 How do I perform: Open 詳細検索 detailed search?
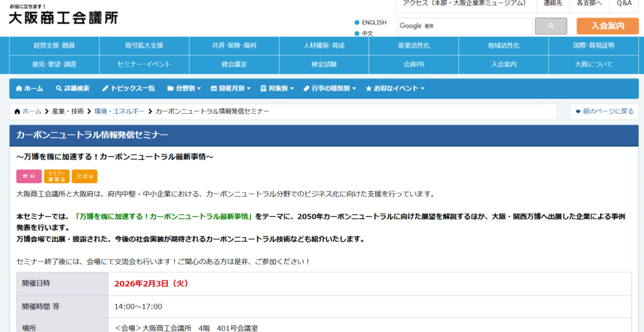[x=72, y=89]
